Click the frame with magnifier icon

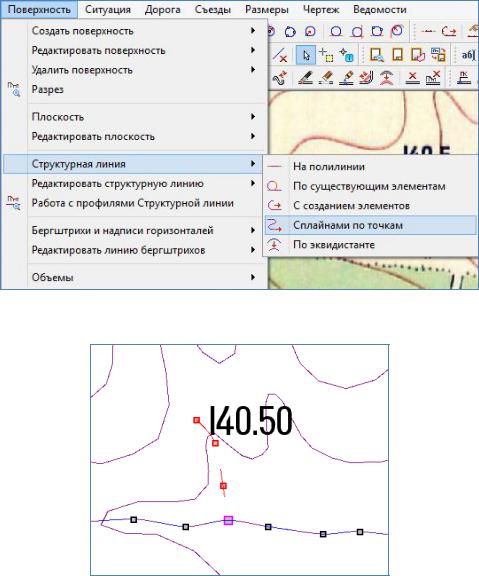click(376, 55)
